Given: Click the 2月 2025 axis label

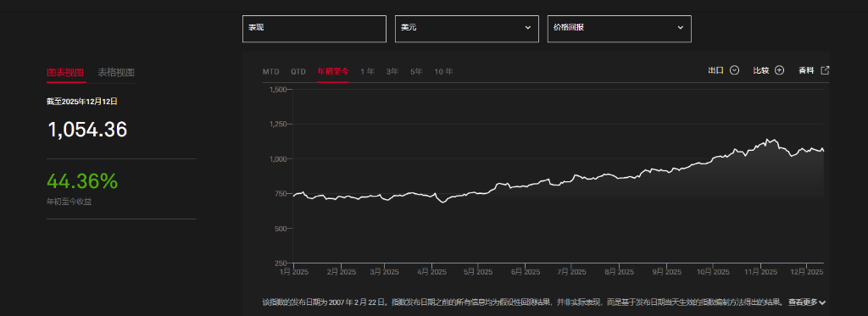Looking at the screenshot, I should click(x=341, y=272).
